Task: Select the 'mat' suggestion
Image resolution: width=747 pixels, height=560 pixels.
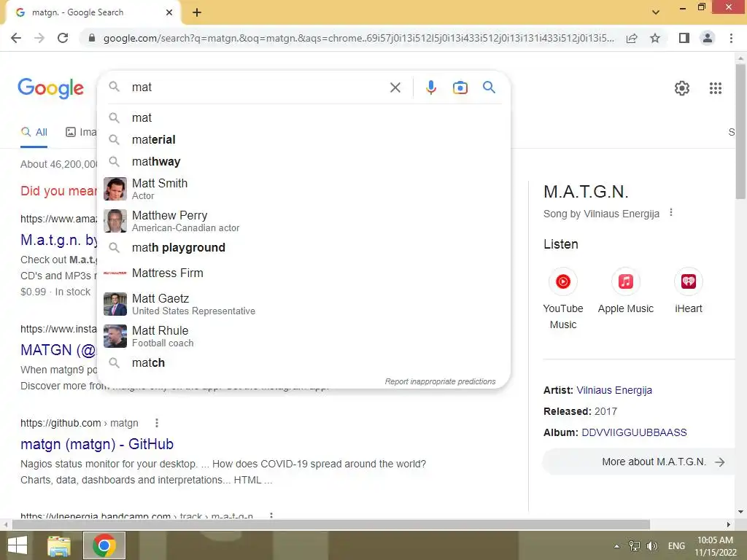Action: pyautogui.click(x=303, y=117)
